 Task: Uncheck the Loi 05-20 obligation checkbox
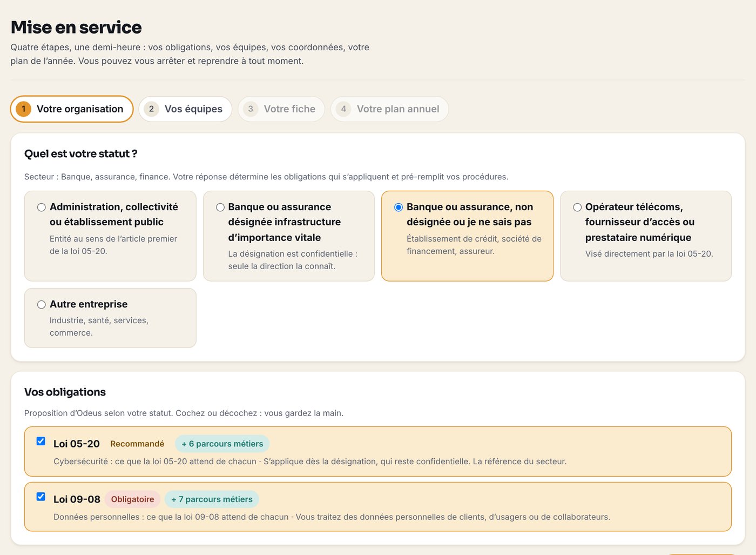(x=41, y=442)
